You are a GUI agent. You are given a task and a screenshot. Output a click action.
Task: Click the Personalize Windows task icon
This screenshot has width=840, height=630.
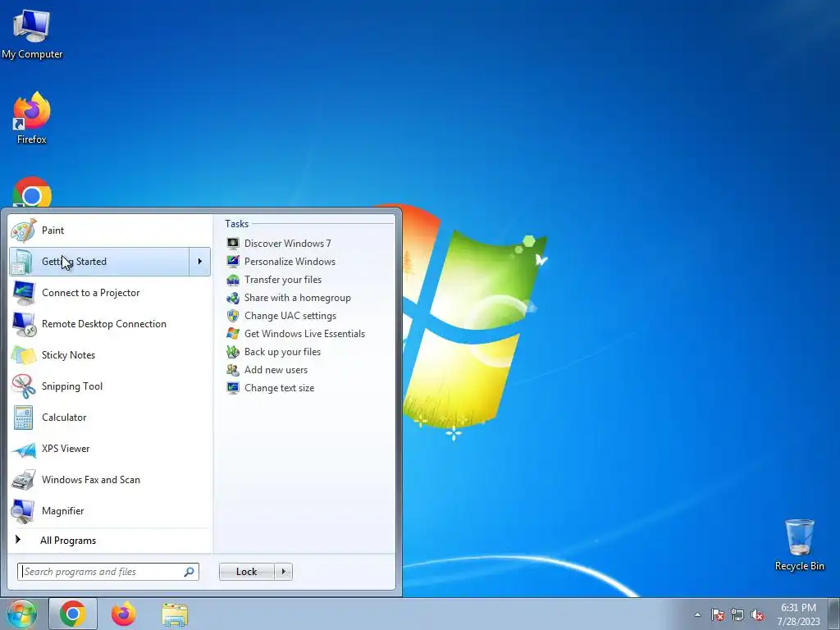tap(233, 262)
